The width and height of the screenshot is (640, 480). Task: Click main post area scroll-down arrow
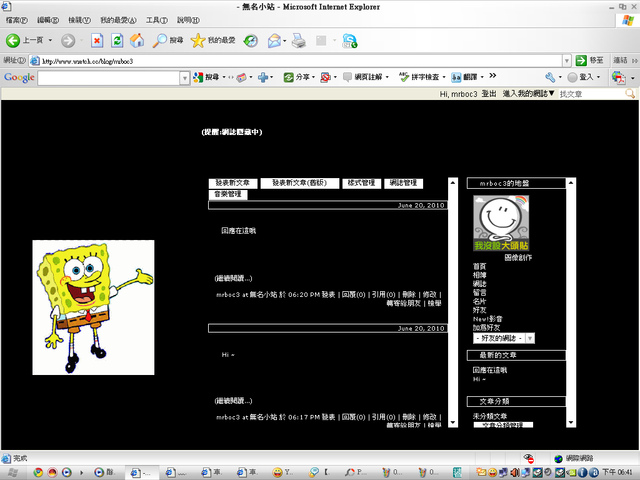(453, 422)
